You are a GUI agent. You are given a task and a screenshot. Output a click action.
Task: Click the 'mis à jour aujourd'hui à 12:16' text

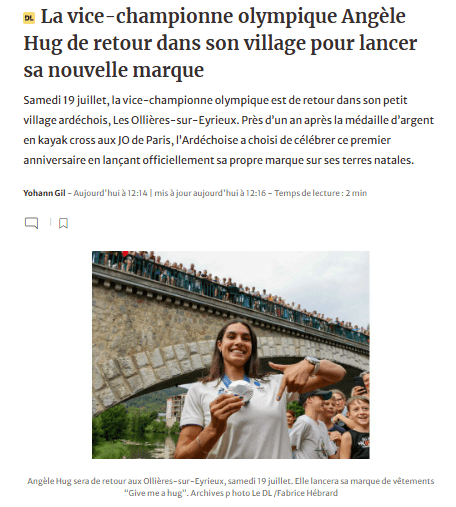[x=210, y=193]
